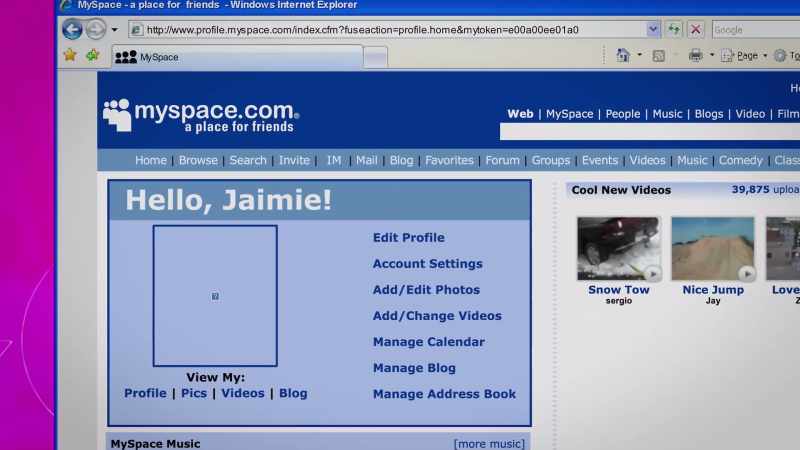Open Videos in navigation bar
The width and height of the screenshot is (800, 450).
point(647,160)
